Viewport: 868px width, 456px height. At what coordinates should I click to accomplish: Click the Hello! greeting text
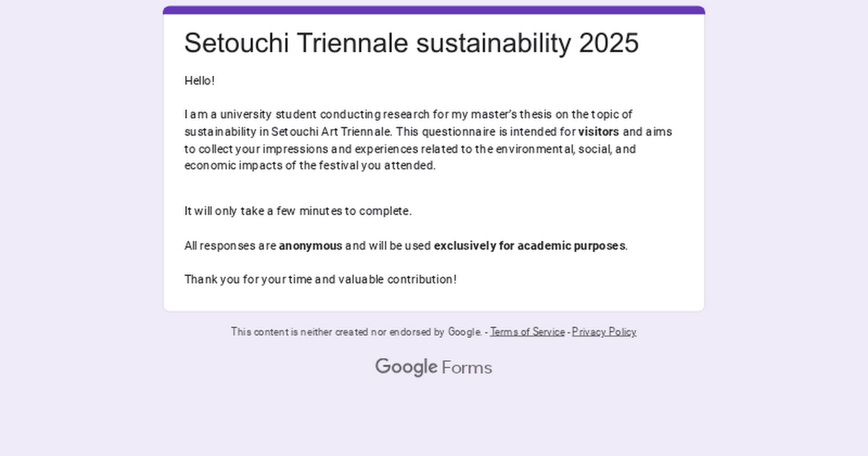pyautogui.click(x=200, y=80)
